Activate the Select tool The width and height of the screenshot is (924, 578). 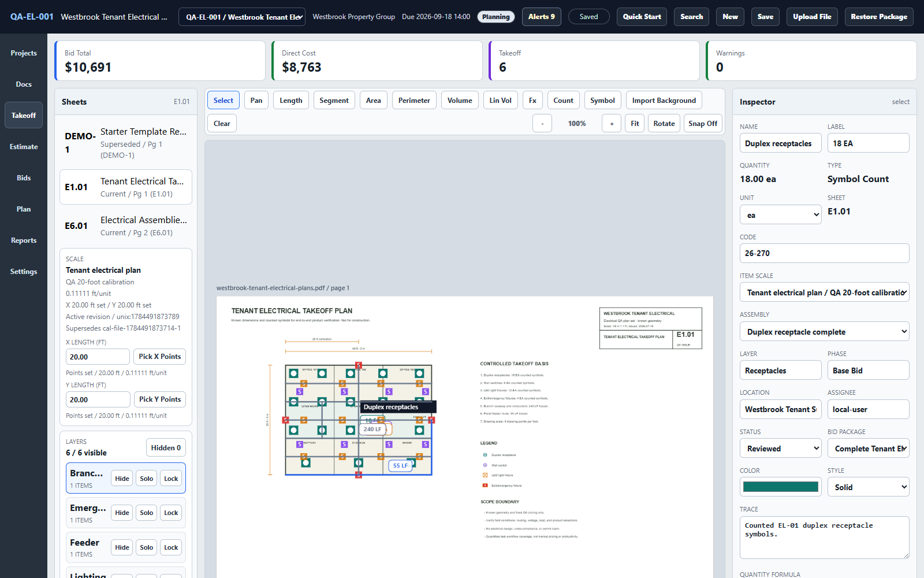(x=223, y=101)
